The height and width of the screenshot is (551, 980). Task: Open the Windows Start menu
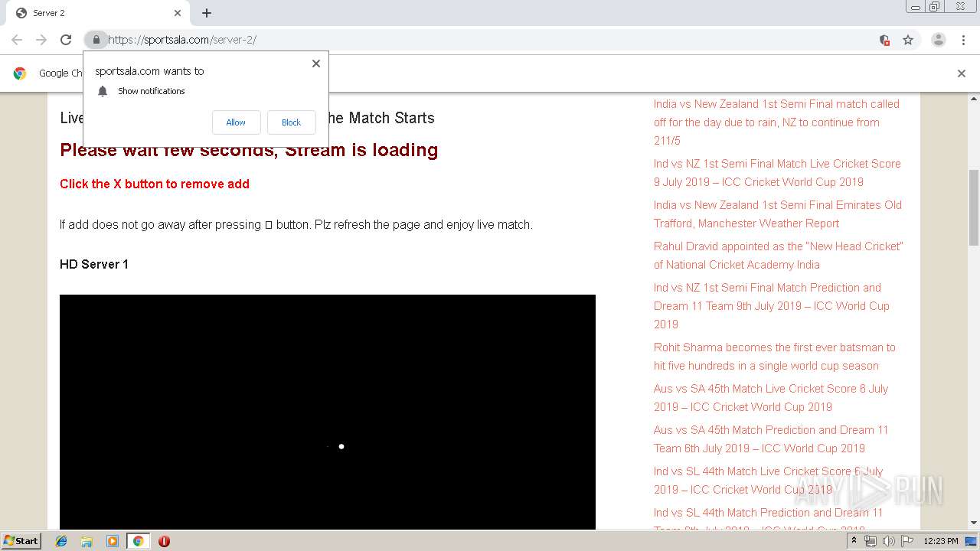click(x=21, y=540)
